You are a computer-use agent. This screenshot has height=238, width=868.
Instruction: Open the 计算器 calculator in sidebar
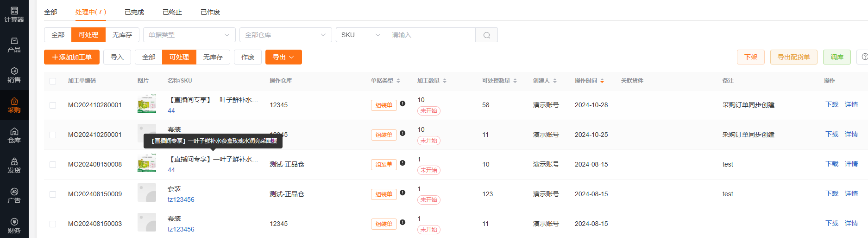(14, 14)
